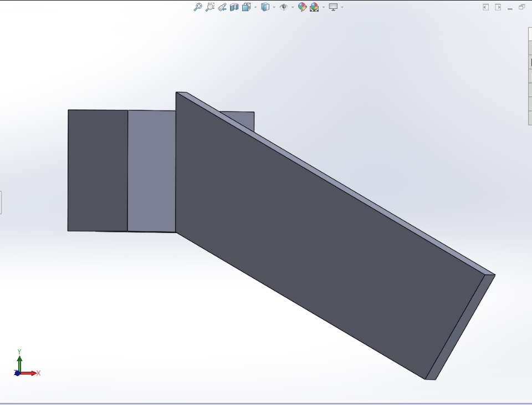This screenshot has width=532, height=405.
Task: Click the Zoom to Fit magnifier icon
Action: pos(197,7)
